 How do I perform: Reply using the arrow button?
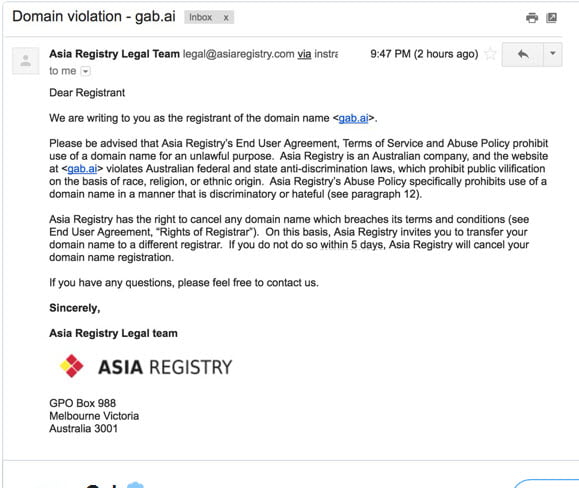pos(523,54)
